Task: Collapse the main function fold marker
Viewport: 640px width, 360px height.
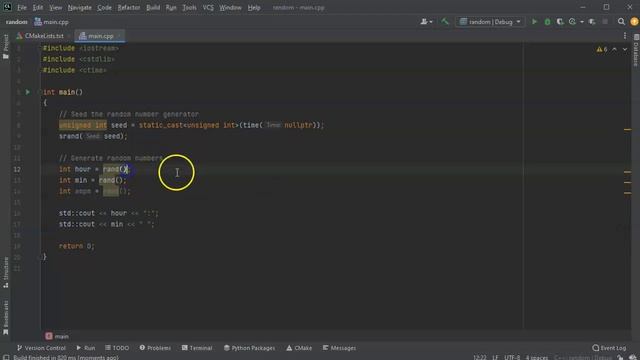Action: pos(40,92)
